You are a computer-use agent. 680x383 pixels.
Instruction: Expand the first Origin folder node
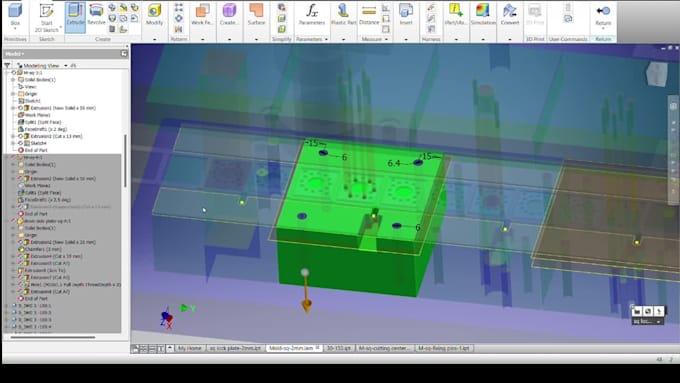pyautogui.click(x=13, y=94)
